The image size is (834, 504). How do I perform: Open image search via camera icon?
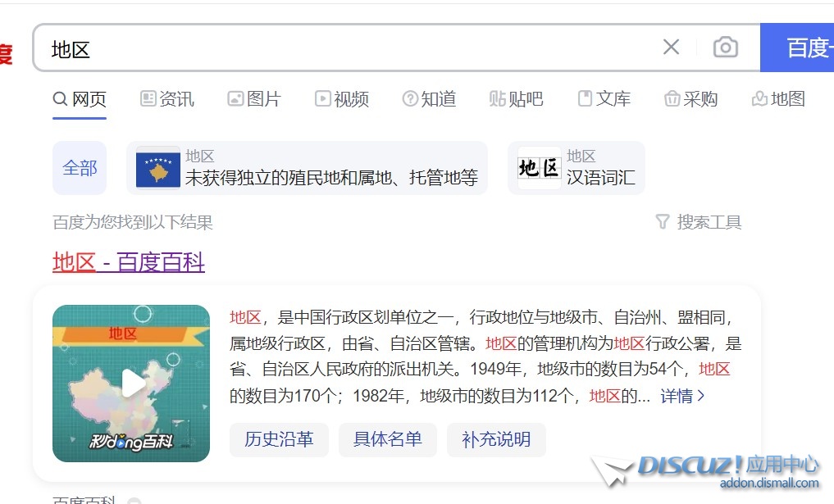725,48
